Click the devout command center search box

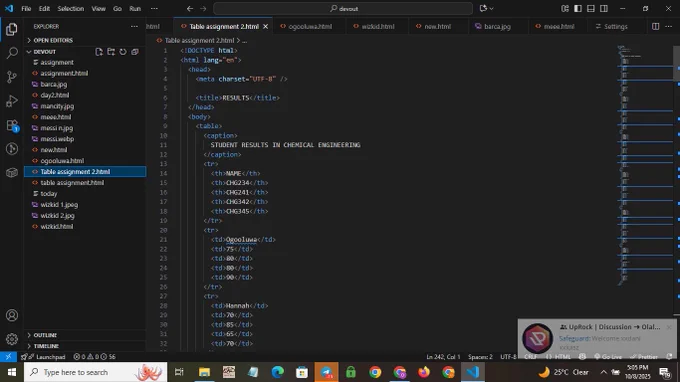[x=343, y=8]
